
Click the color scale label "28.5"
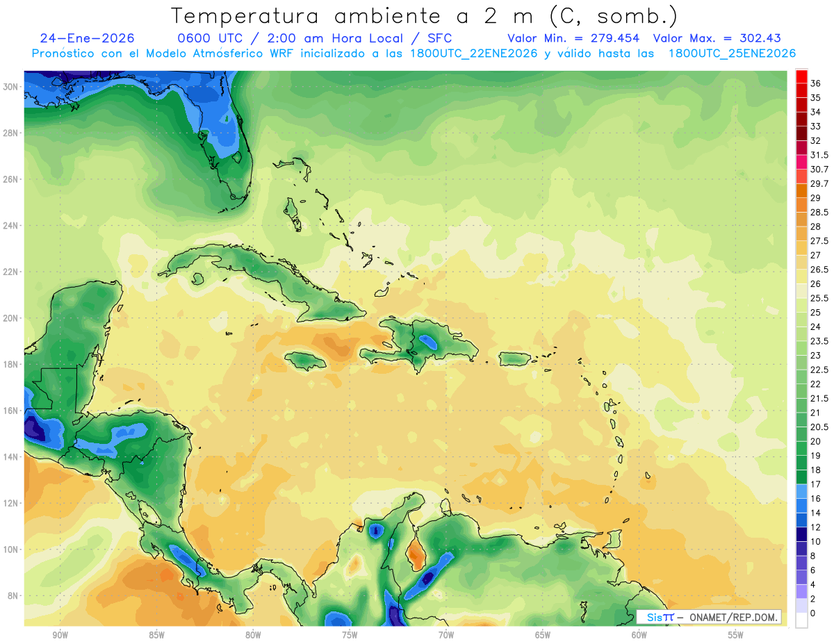click(819, 212)
